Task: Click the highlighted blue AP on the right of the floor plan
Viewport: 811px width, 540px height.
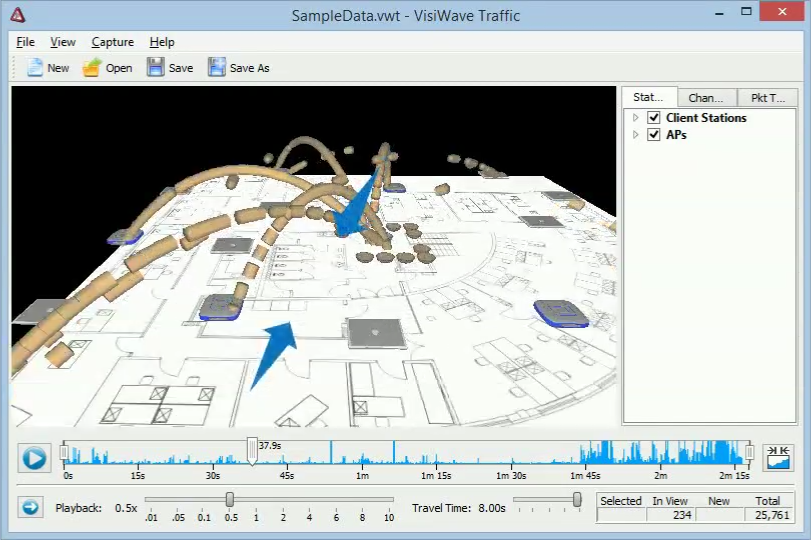Action: (561, 313)
